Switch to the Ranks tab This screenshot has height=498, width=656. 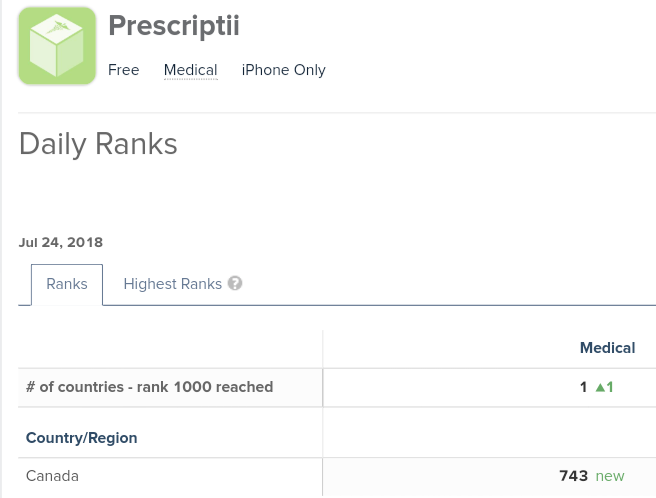coord(67,284)
